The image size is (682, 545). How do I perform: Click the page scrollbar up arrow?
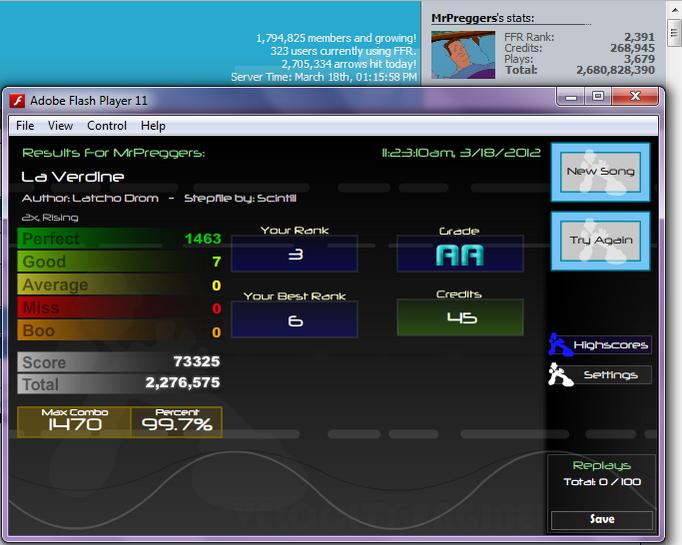(674, 10)
